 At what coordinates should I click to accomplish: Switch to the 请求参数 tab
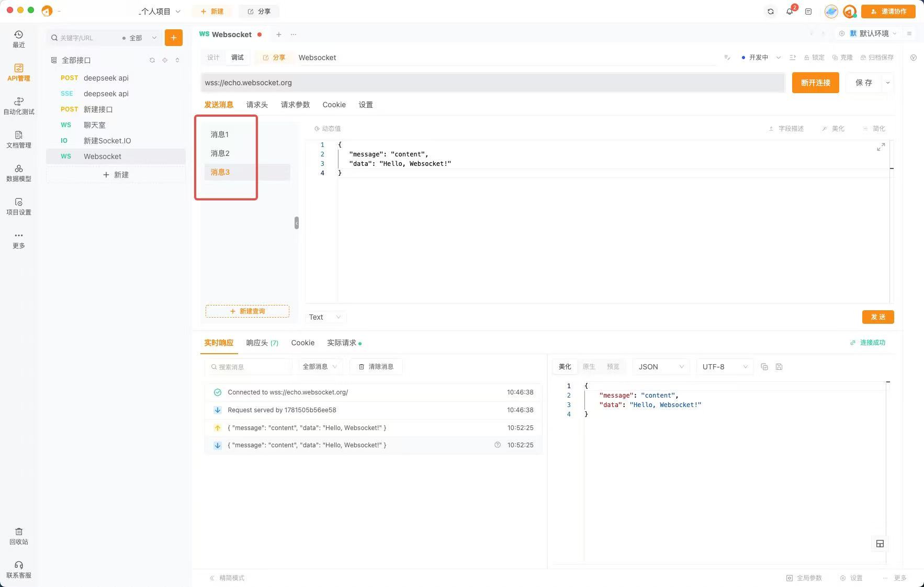[x=295, y=105]
